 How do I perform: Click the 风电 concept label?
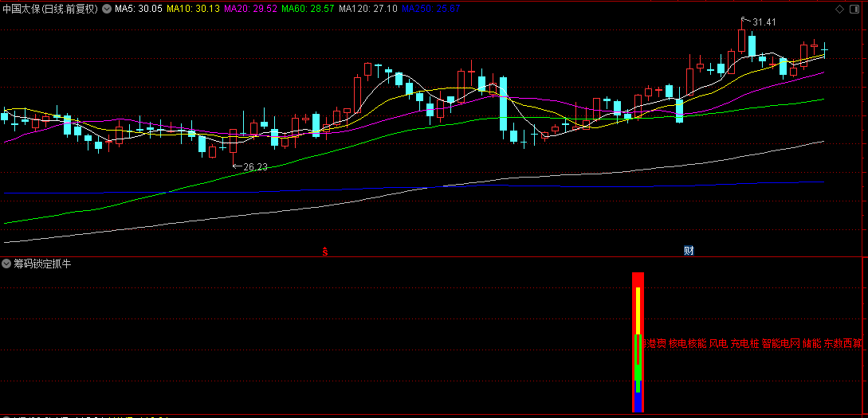point(718,343)
